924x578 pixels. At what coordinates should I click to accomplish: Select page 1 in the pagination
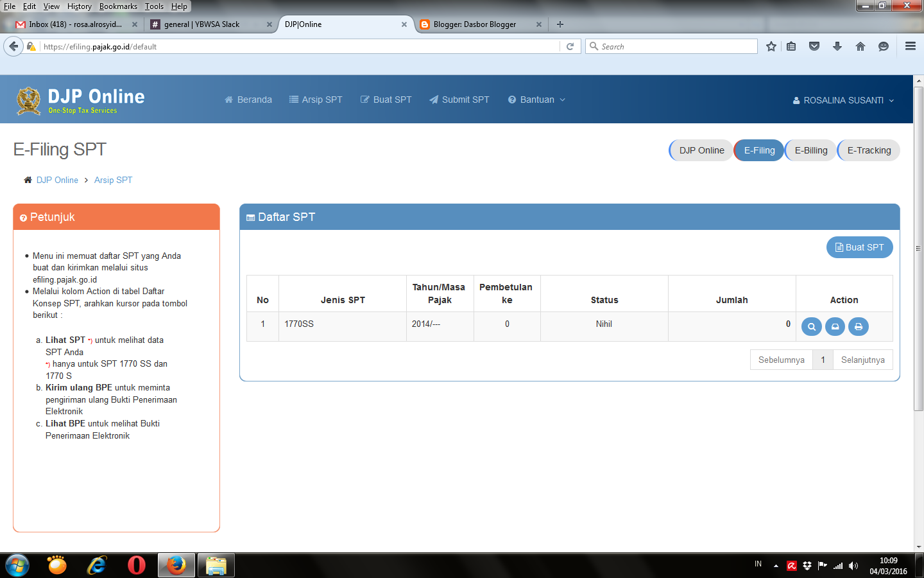(823, 360)
